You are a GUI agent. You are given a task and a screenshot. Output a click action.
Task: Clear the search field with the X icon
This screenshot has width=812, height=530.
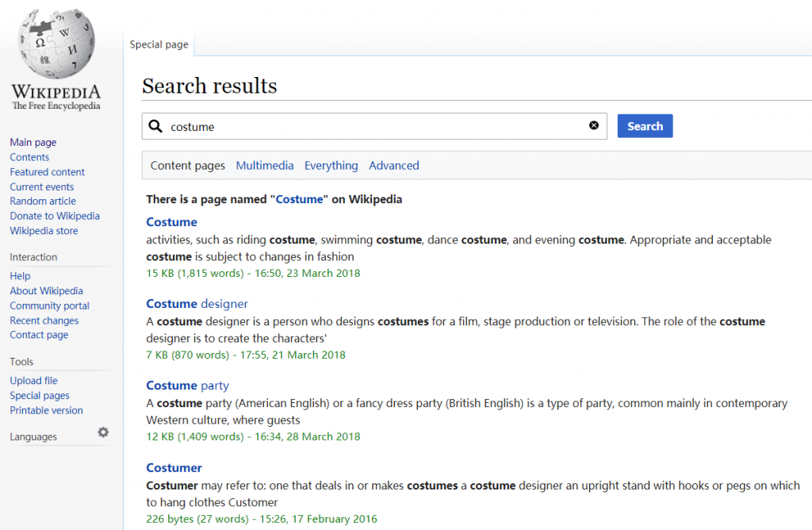coord(594,125)
